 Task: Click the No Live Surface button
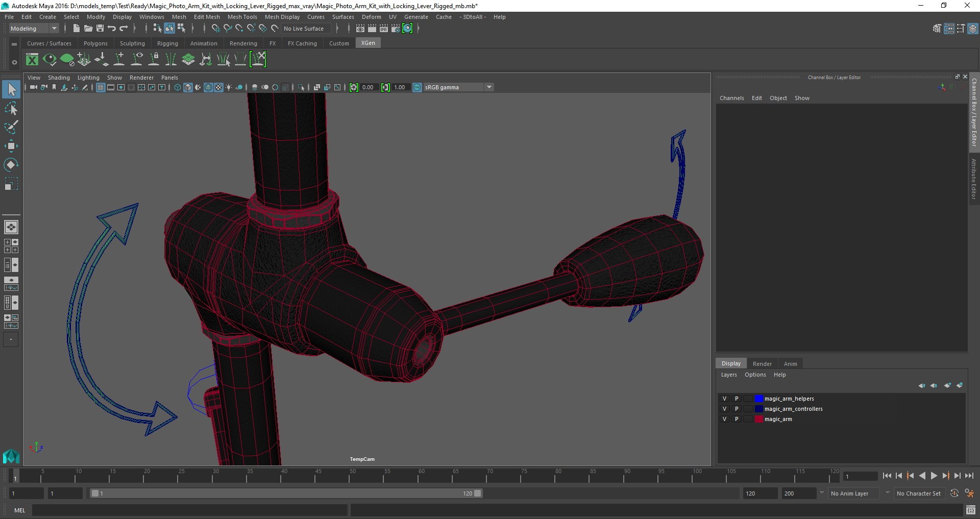click(304, 29)
